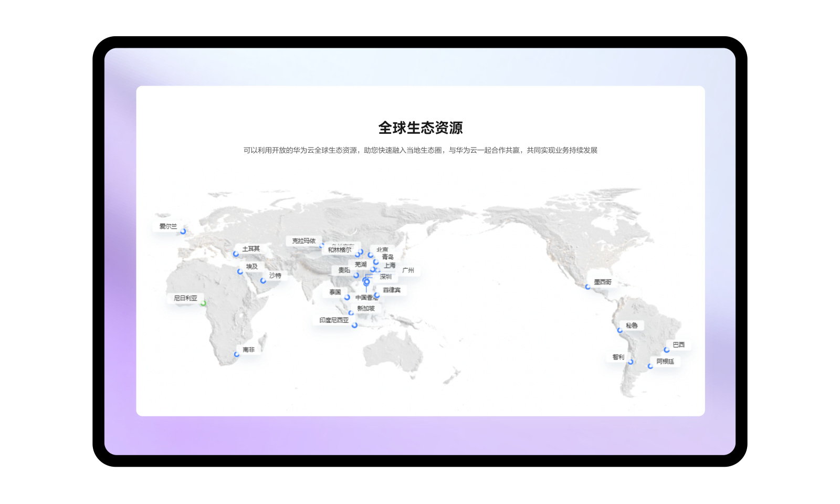Click the 土耳其 (Turkey) marker dot
The image size is (840, 504).
click(236, 254)
